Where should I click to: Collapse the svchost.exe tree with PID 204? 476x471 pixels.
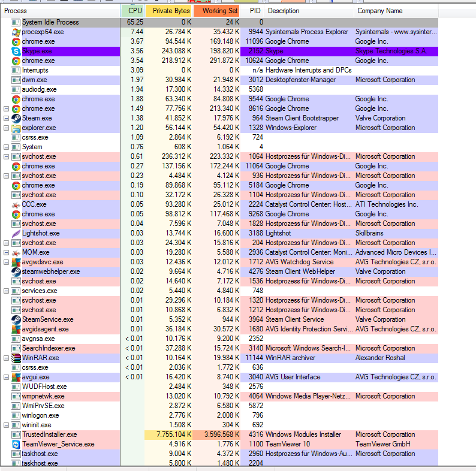click(6, 243)
